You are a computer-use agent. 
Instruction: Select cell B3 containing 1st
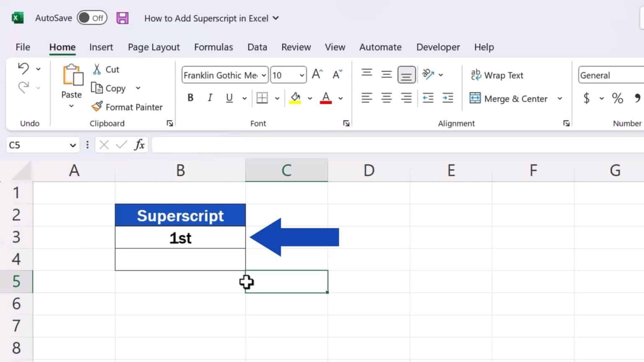click(180, 238)
